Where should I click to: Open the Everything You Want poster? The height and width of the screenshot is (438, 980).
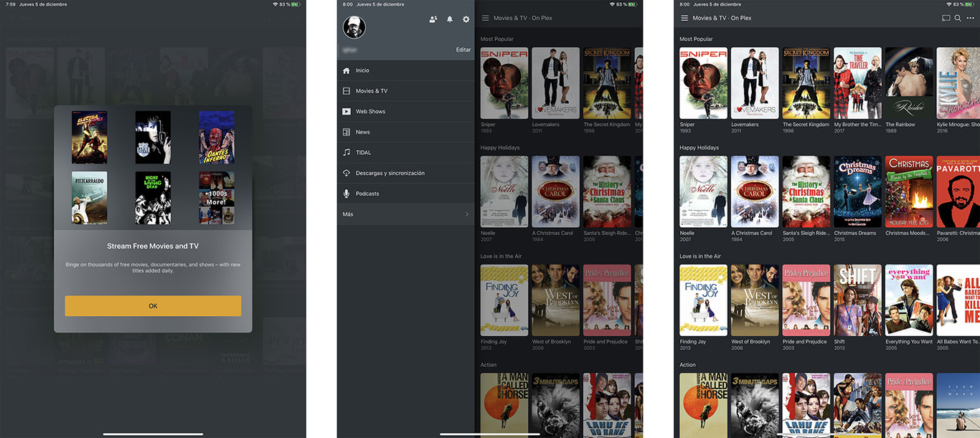click(x=909, y=300)
